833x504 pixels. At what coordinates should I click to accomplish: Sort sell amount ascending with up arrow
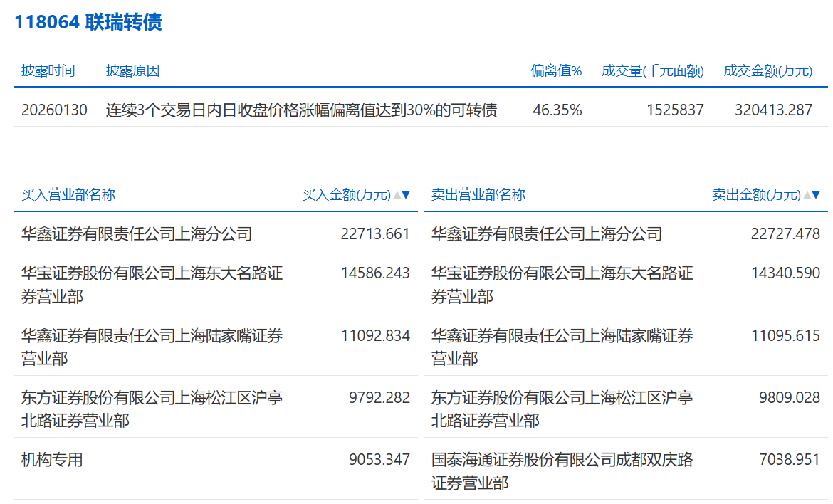(x=807, y=195)
